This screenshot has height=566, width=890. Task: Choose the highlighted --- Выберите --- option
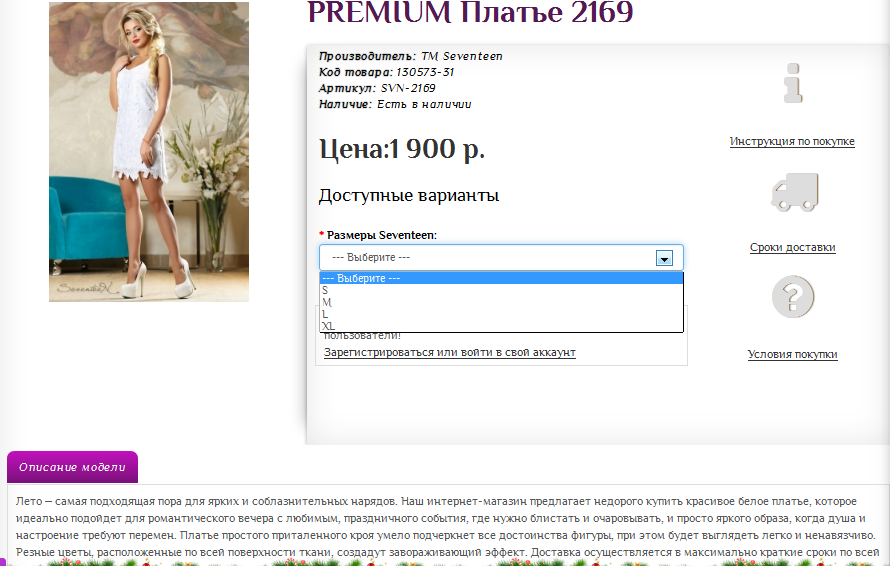click(x=501, y=278)
